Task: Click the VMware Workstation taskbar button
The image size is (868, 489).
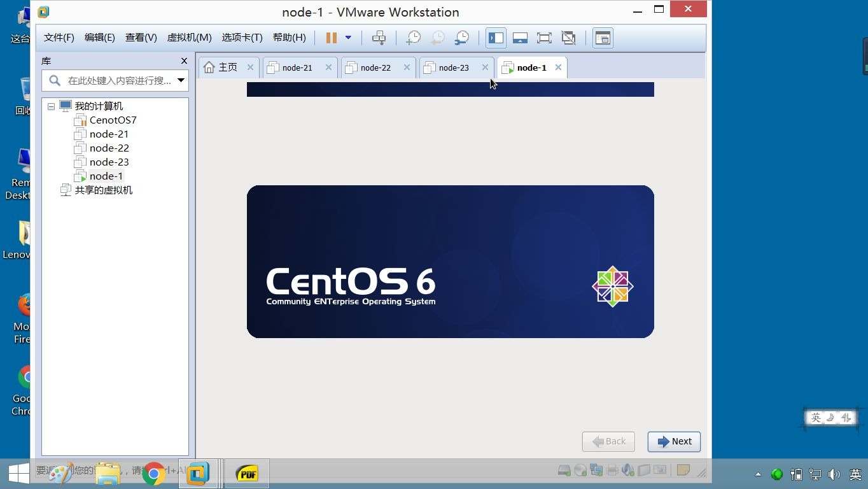Action: pyautogui.click(x=199, y=474)
